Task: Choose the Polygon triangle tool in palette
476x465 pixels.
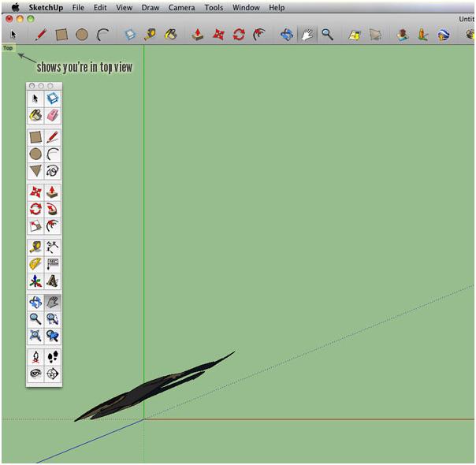Action: (x=35, y=171)
